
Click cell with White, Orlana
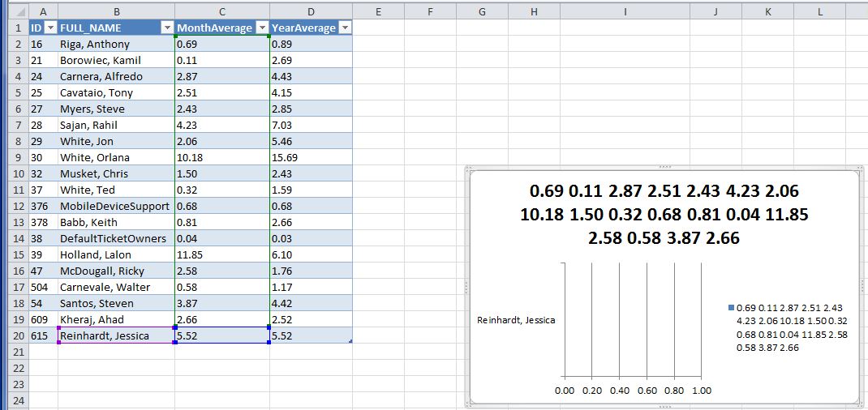pos(116,157)
